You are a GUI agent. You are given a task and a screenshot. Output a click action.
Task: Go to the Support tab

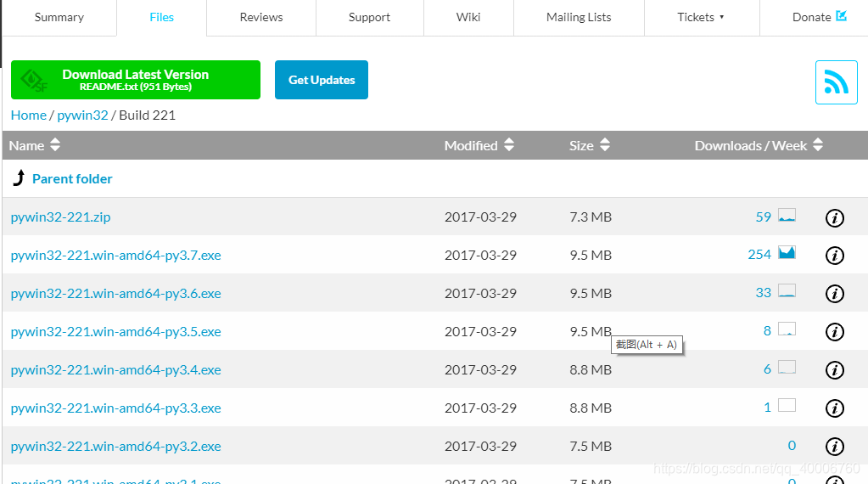[369, 17]
